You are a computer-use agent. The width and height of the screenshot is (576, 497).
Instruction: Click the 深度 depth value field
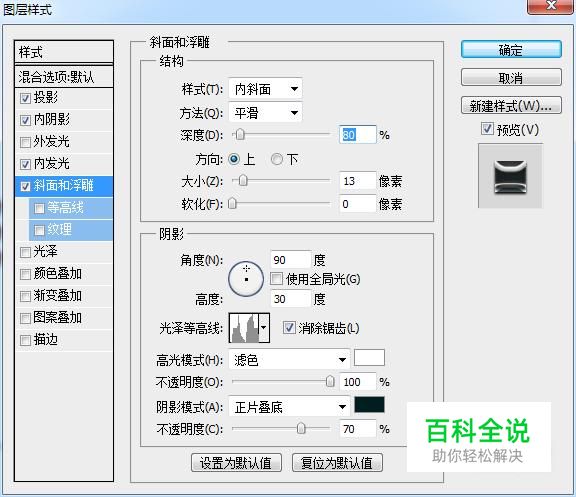(x=358, y=135)
